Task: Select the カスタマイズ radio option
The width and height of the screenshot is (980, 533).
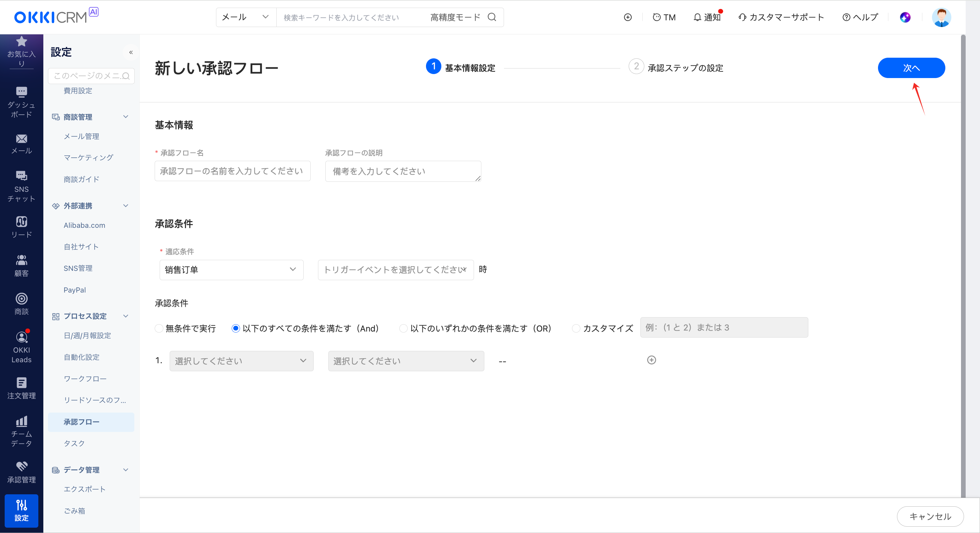Action: pyautogui.click(x=576, y=328)
